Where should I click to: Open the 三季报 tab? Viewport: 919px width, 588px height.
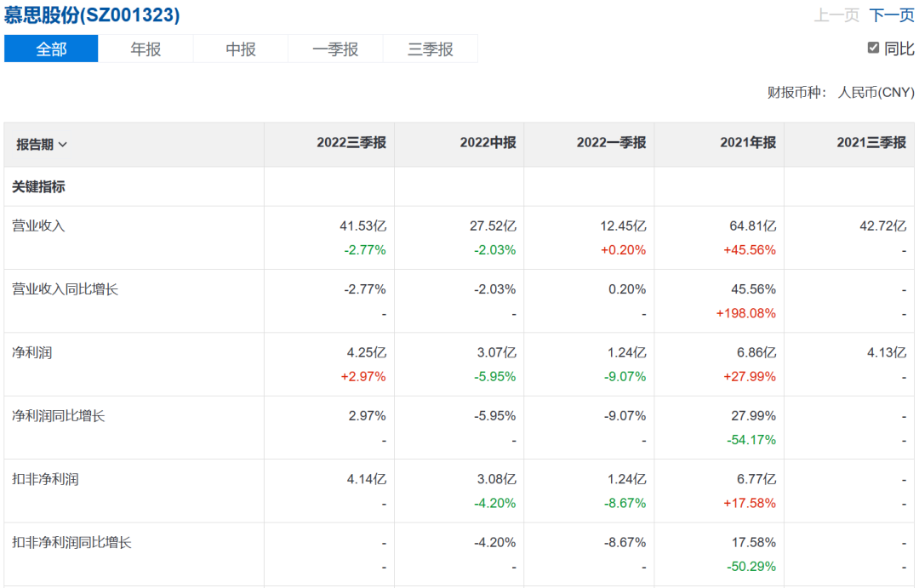431,49
